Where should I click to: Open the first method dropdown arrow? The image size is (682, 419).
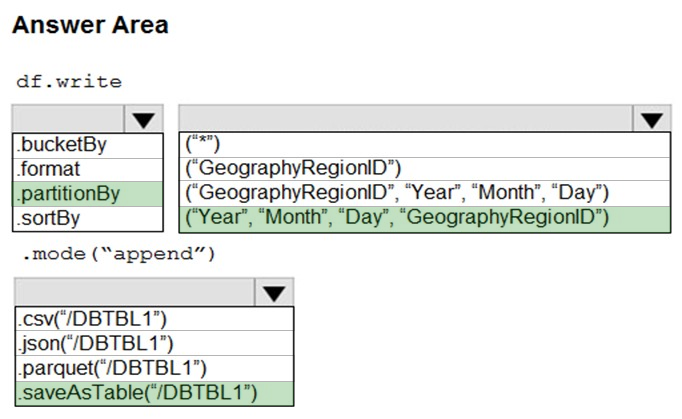144,119
